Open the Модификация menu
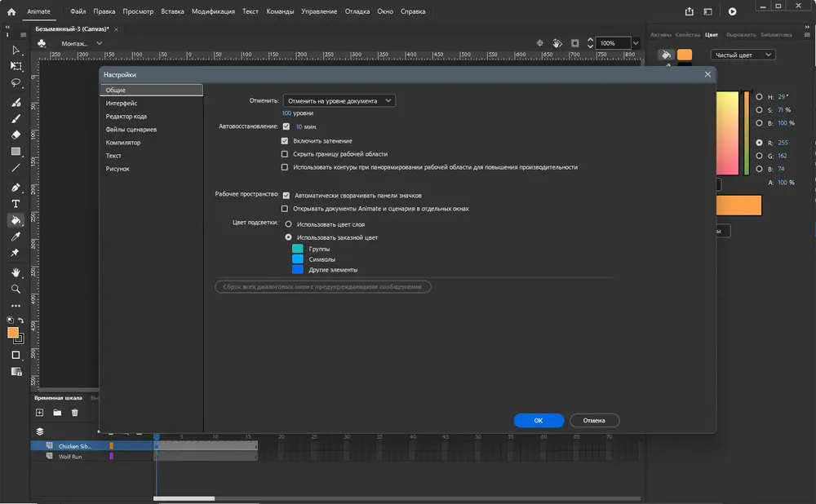Viewport: 816px width, 504px height. 213,11
